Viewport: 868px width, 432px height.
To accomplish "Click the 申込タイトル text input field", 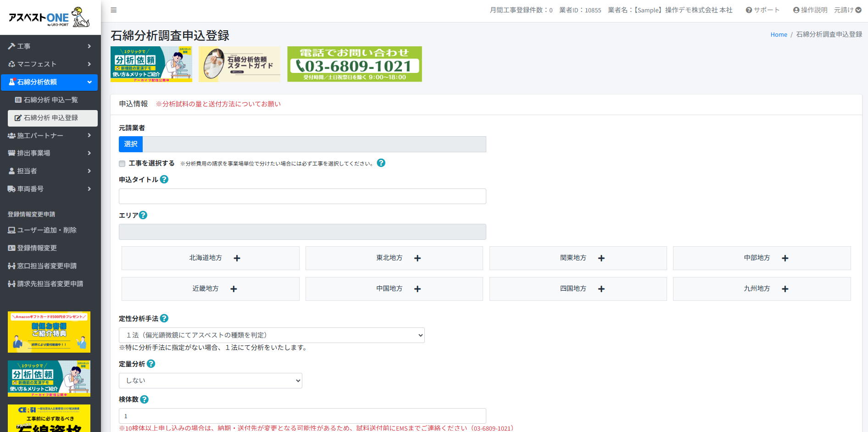I will 302,196.
